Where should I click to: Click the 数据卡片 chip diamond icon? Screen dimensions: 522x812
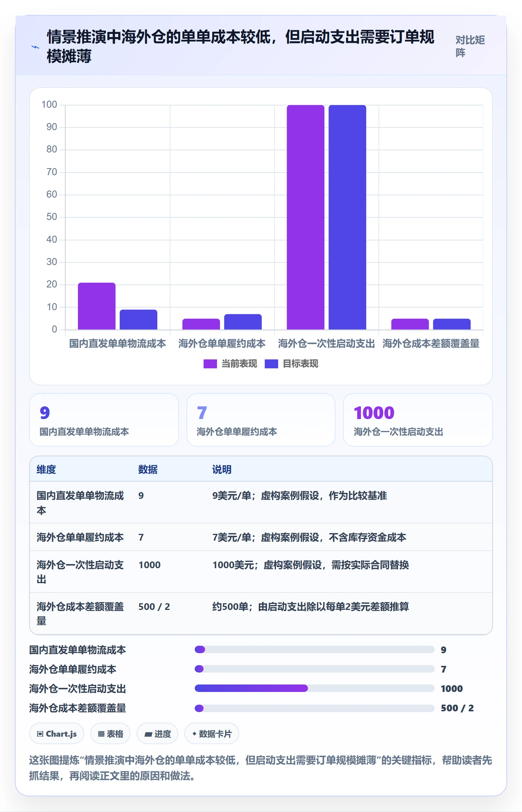click(194, 734)
